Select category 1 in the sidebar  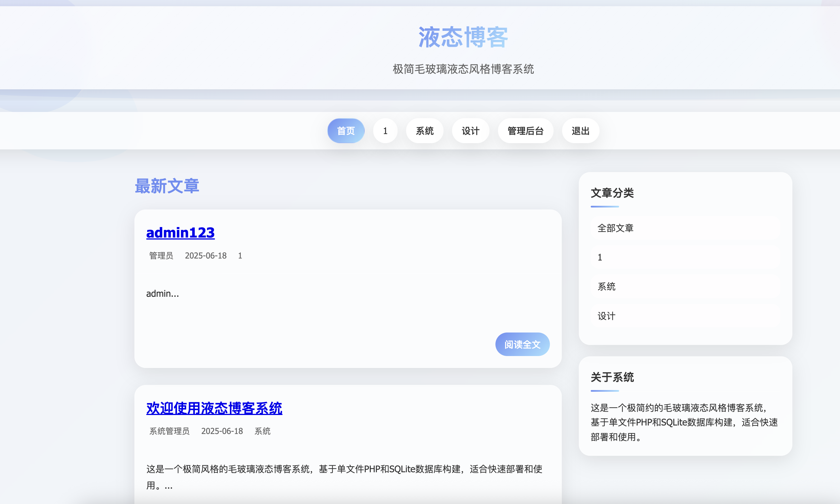pos(600,257)
